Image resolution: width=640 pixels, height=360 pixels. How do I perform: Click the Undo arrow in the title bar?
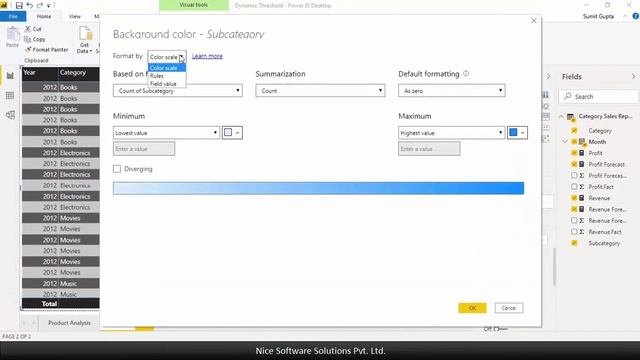(30, 5)
